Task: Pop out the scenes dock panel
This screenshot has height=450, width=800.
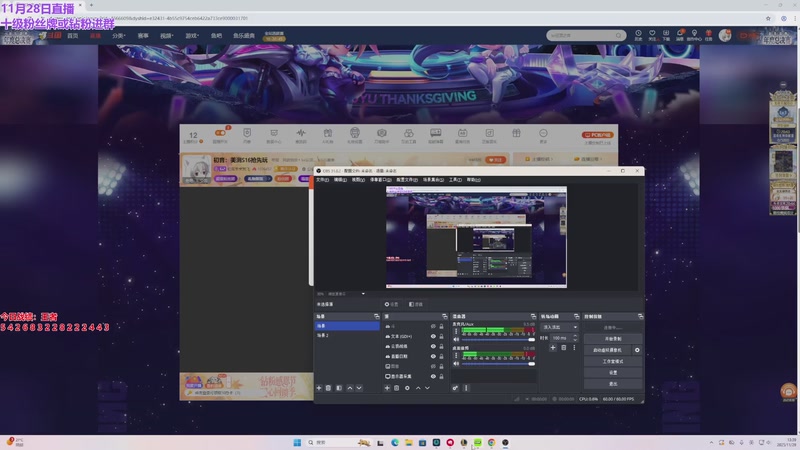Action: click(x=377, y=317)
